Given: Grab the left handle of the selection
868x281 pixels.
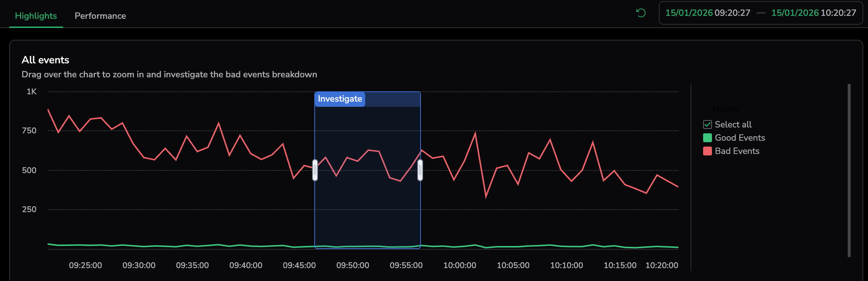Looking at the screenshot, I should click(x=315, y=170).
